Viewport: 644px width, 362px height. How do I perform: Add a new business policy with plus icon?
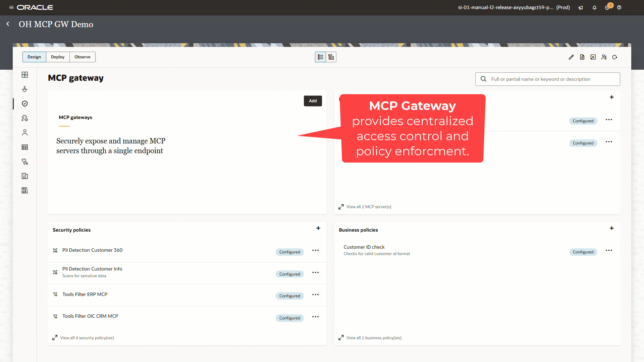[x=612, y=228]
